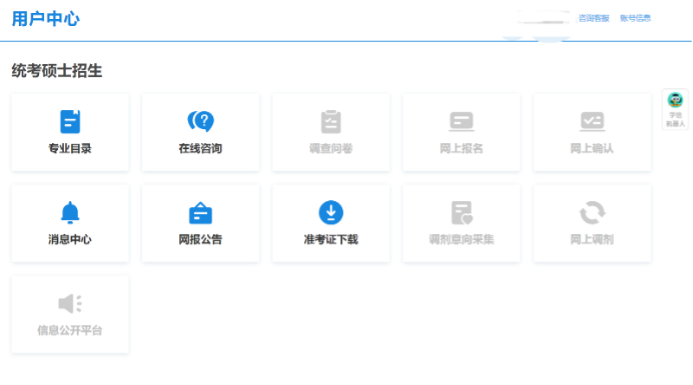This screenshot has width=693, height=385.
Task: Open 消息中心 bell icon
Action: click(70, 213)
